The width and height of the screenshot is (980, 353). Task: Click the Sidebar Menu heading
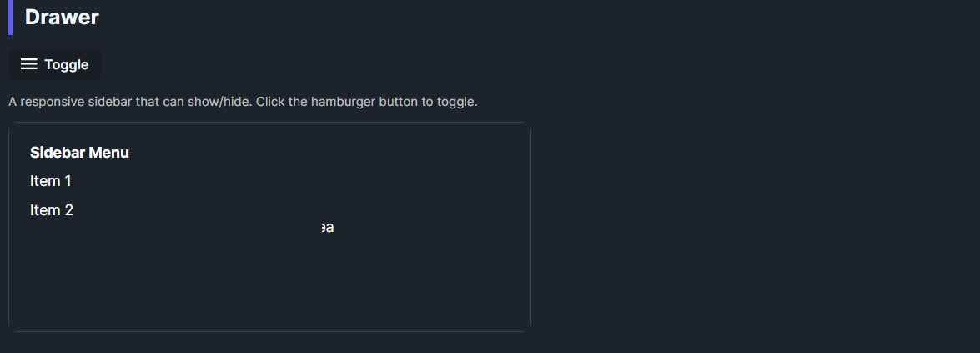click(x=79, y=153)
